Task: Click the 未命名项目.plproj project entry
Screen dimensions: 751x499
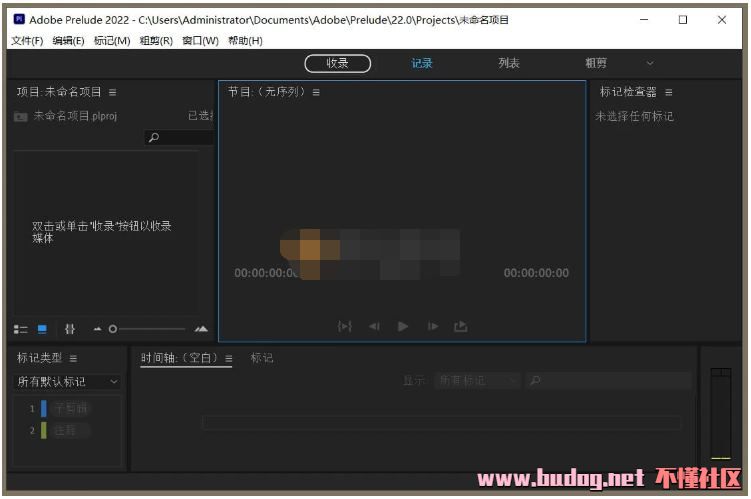Action: 75,116
